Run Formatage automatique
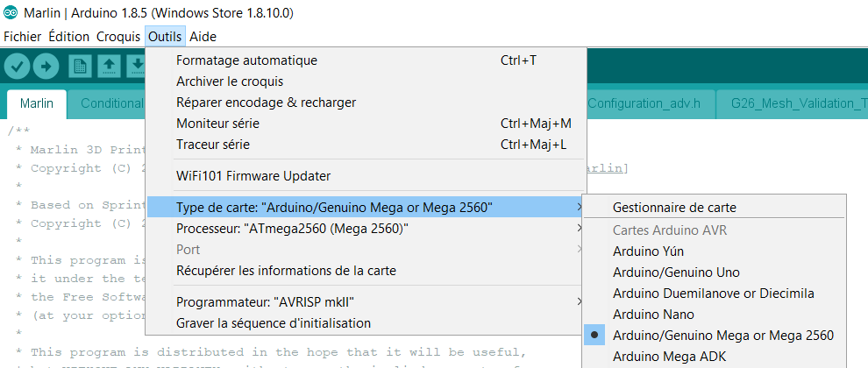This screenshot has width=868, height=368. point(246,60)
